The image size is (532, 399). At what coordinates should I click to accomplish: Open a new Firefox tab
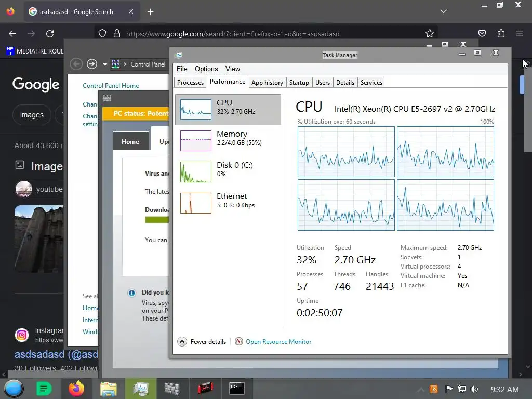pos(151,12)
